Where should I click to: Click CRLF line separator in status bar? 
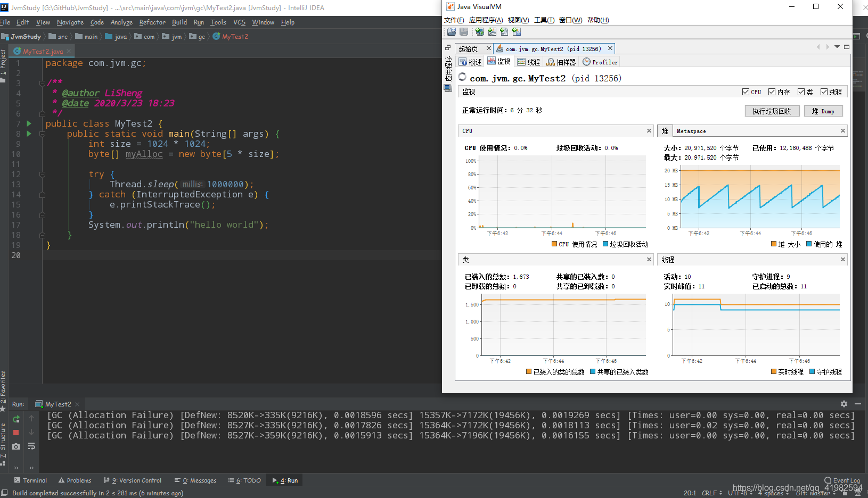(712, 493)
